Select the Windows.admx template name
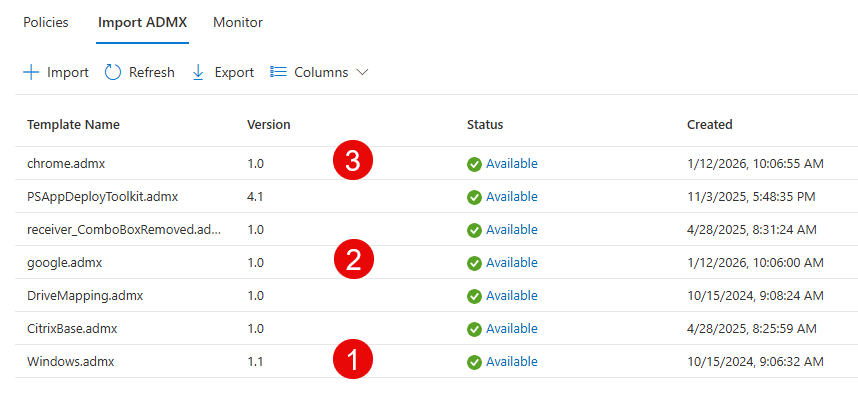This screenshot has height=397, width=858. pos(71,361)
